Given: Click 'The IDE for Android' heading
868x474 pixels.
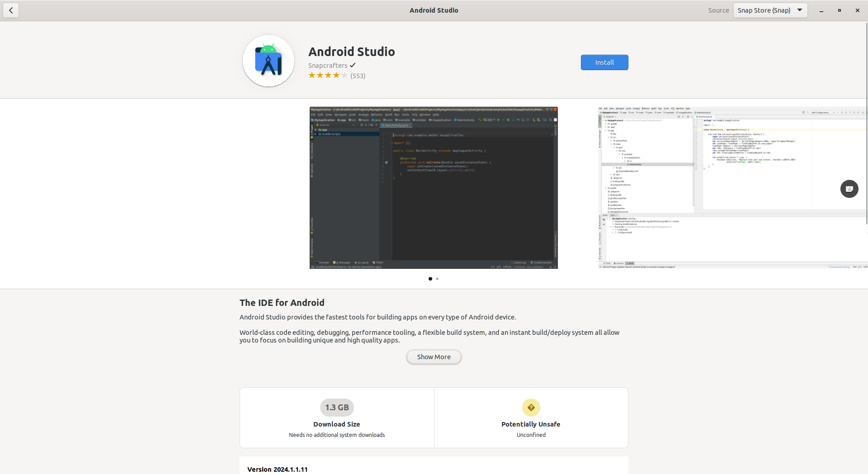Looking at the screenshot, I should click(282, 303).
